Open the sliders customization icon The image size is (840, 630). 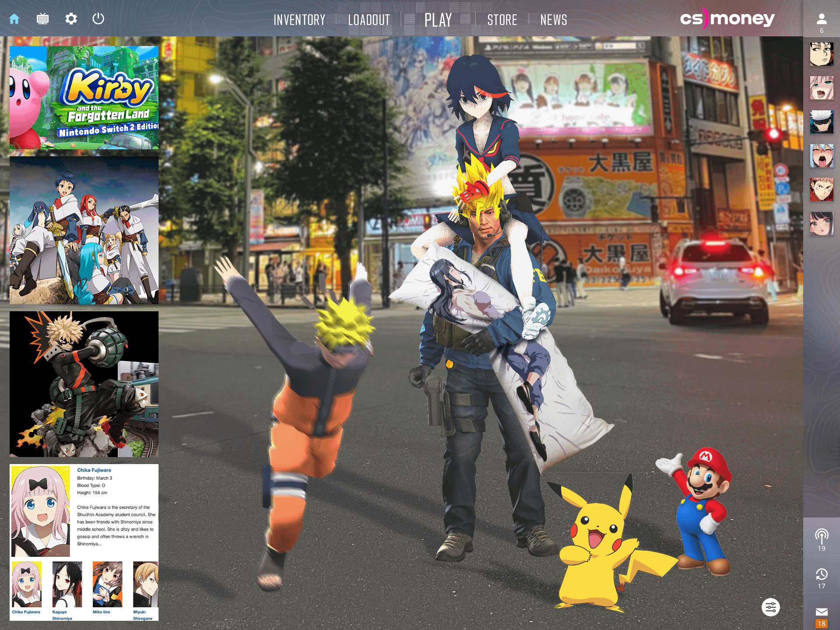click(771, 607)
